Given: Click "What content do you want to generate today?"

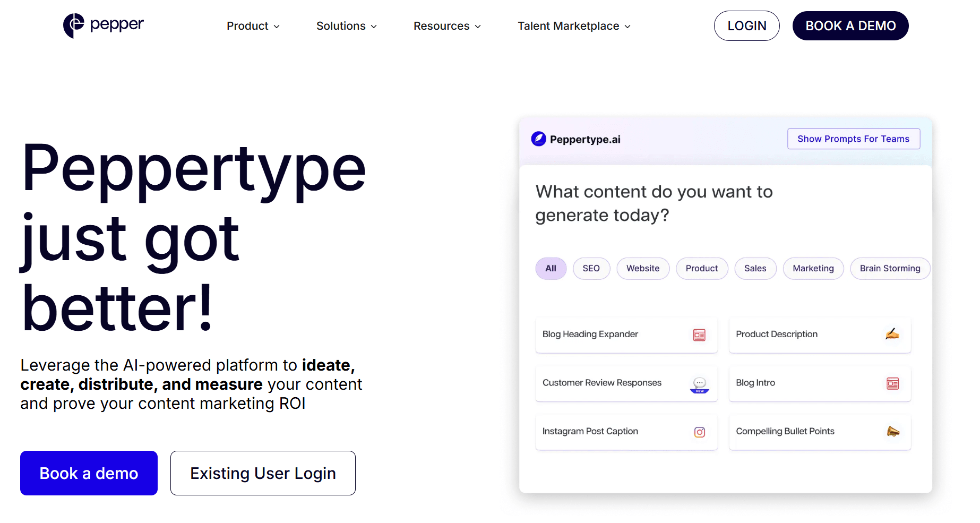Looking at the screenshot, I should [x=654, y=203].
